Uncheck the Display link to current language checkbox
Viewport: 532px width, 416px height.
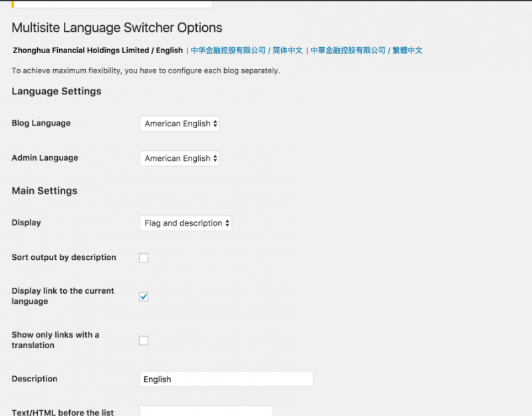144,296
